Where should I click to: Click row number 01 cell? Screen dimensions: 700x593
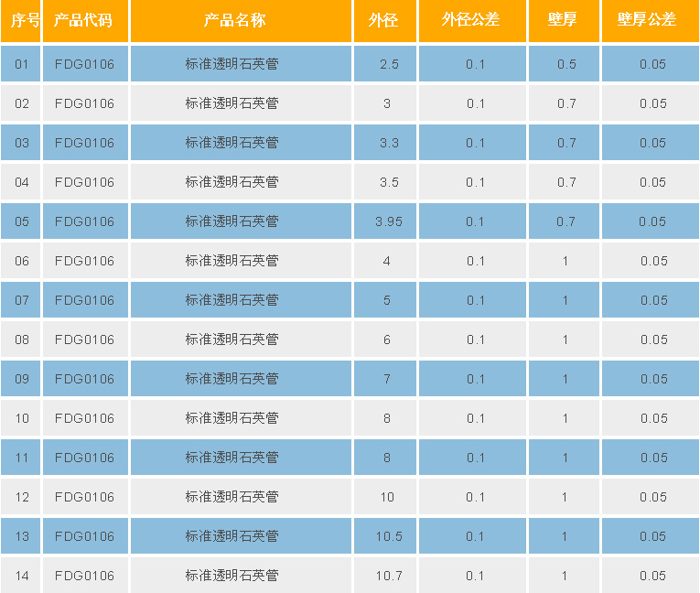click(22, 64)
